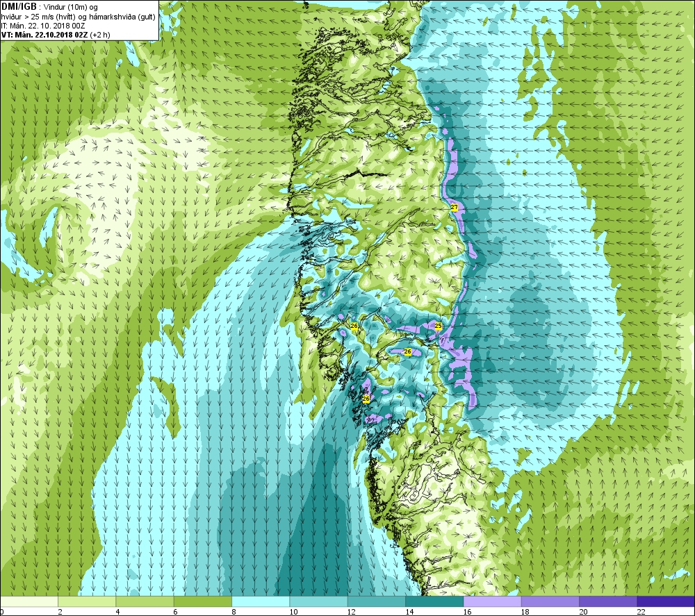Click the 0–2 m/s near-white legend swatch
Image resolution: width=695 pixels, height=616 pixels.
28,601
